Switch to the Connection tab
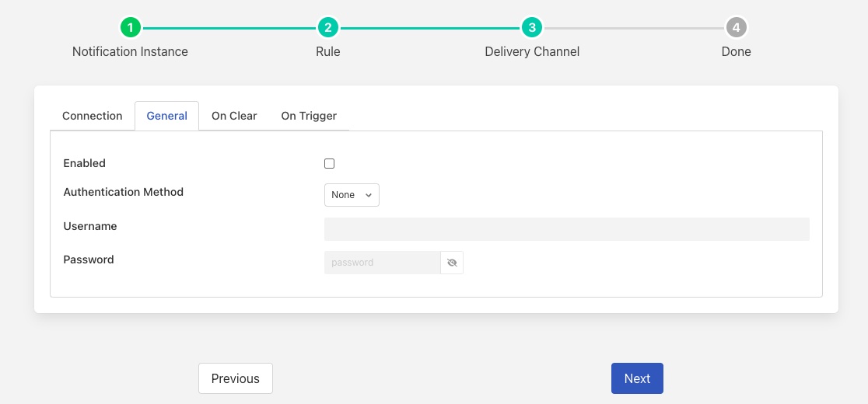The height and width of the screenshot is (404, 868). tap(93, 116)
